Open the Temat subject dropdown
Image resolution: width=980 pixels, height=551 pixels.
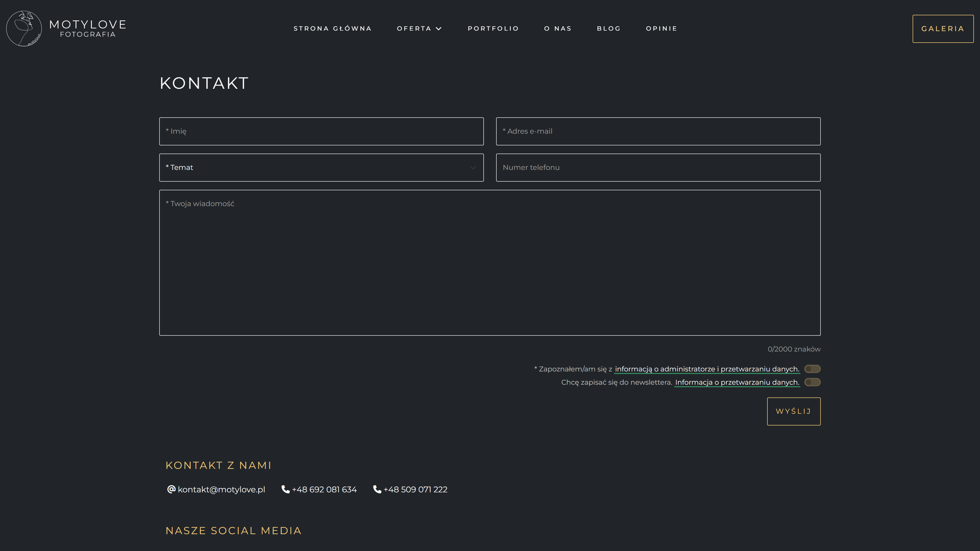point(321,167)
